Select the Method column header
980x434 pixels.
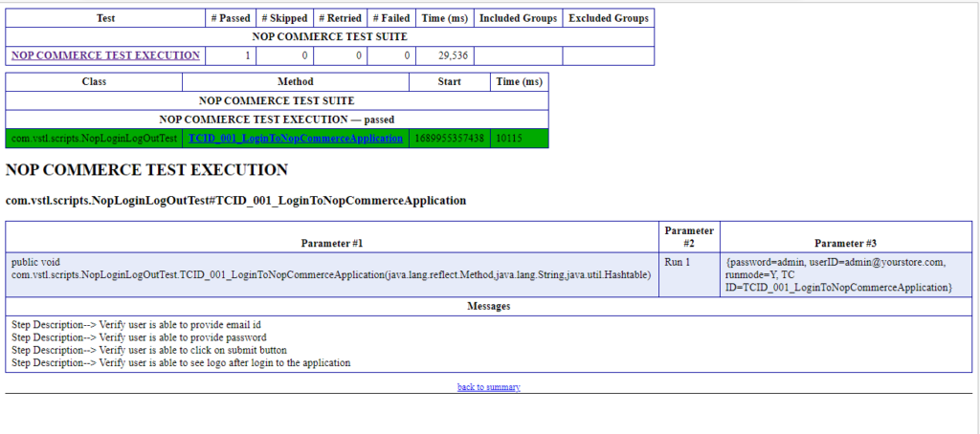pos(296,82)
